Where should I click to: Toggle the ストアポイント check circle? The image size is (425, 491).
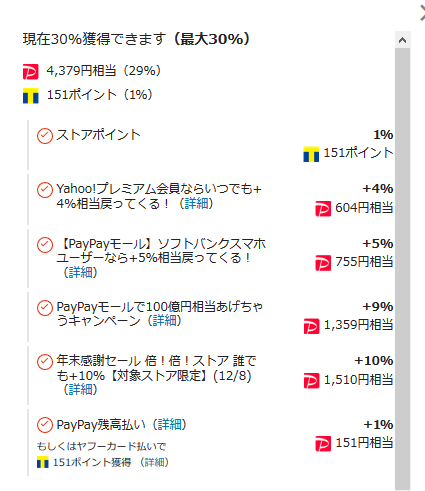[45, 136]
